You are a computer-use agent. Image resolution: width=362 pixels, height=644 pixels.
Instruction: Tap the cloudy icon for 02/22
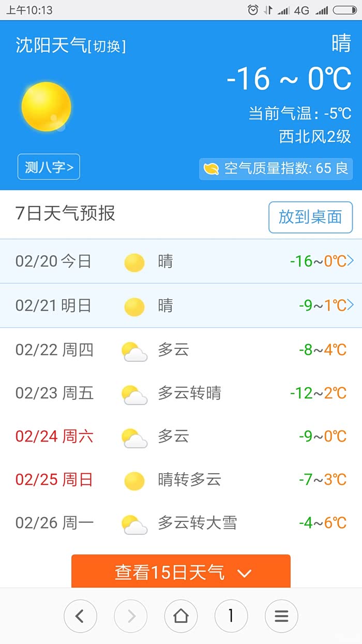pos(134,351)
